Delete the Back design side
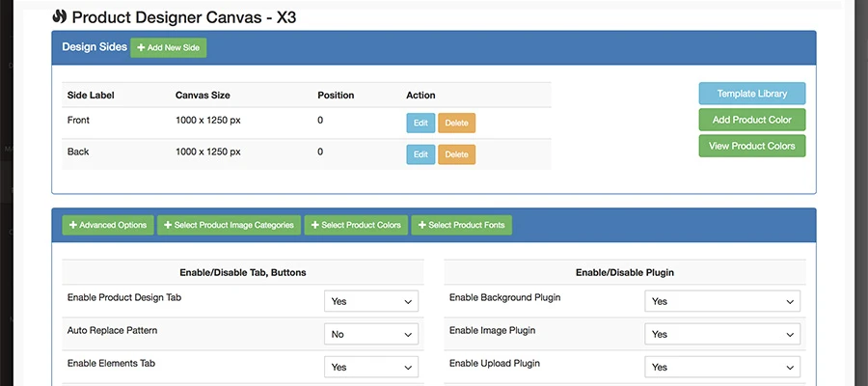 pos(456,154)
